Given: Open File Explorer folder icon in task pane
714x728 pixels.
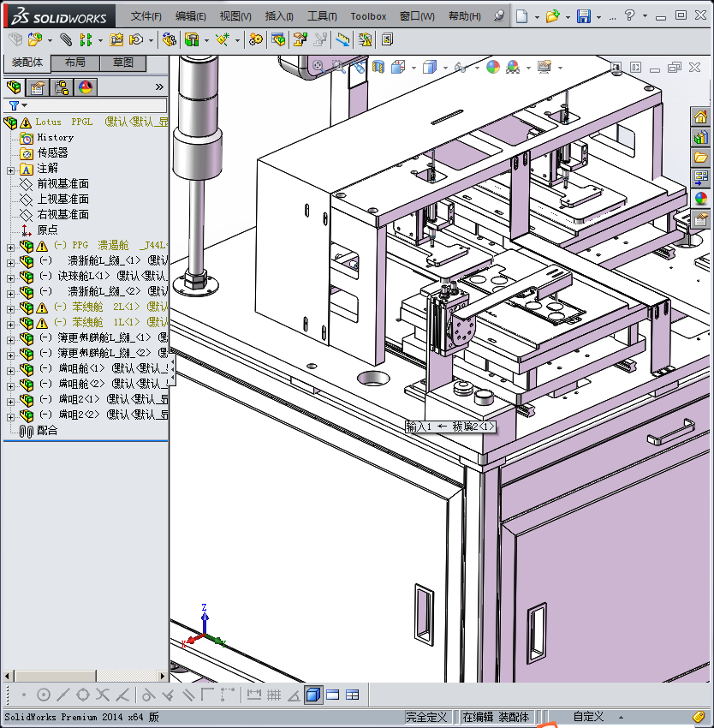Looking at the screenshot, I should 700,158.
